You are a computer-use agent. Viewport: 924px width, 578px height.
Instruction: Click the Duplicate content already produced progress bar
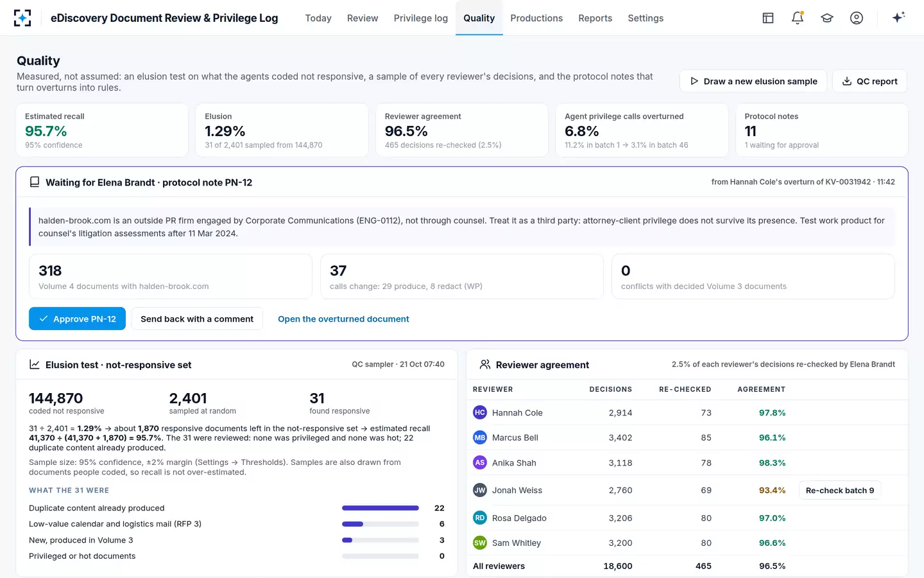coord(381,508)
